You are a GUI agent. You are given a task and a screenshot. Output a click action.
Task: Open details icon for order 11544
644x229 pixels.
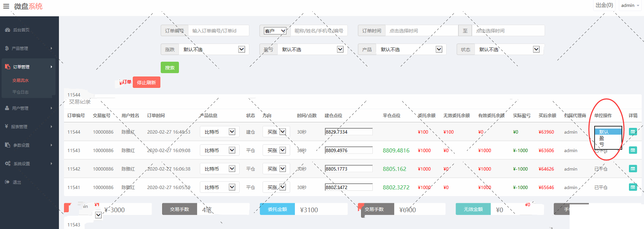633,132
